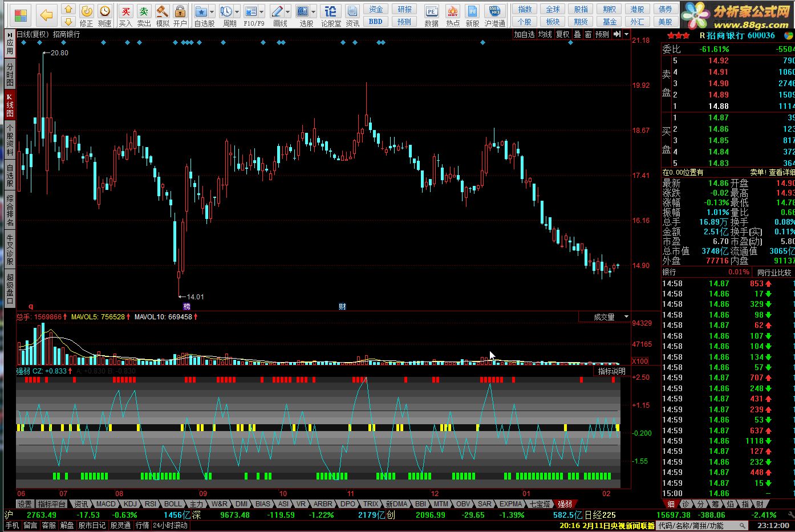Click the 设置 settings tab at bottom
This screenshot has width=795, height=532.
pos(25,504)
